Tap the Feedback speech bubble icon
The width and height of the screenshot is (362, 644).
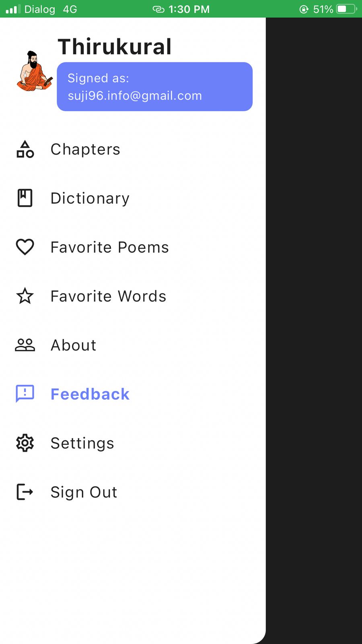[x=25, y=394]
